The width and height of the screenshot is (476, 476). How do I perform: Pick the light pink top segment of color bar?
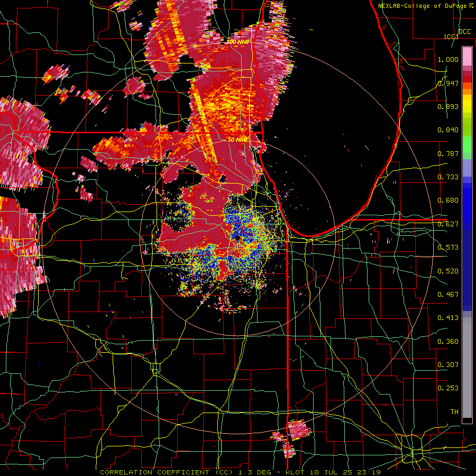click(467, 56)
